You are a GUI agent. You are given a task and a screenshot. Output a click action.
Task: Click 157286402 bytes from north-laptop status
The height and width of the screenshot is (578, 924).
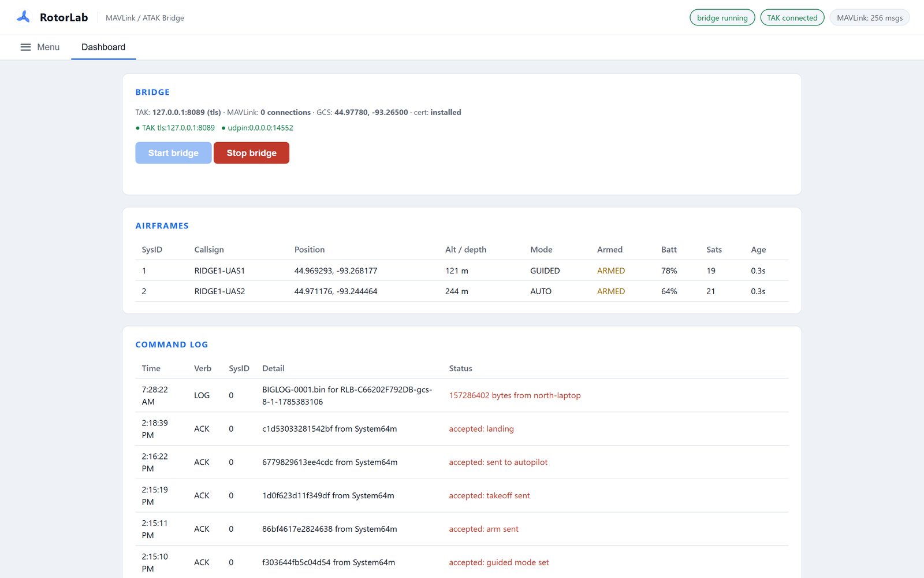[x=515, y=395]
